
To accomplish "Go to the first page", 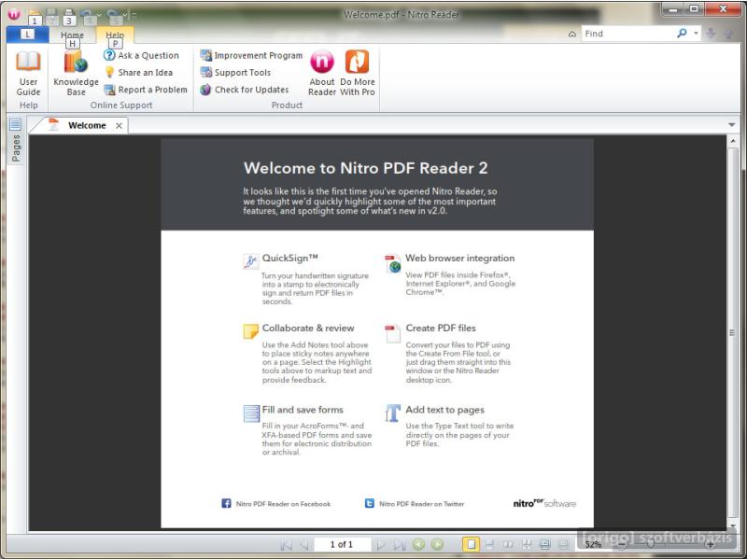I will tap(287, 544).
